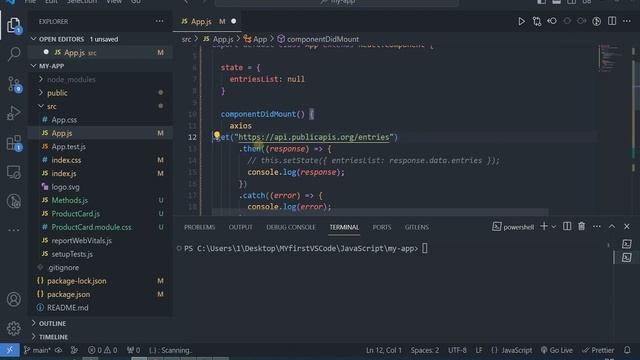
Task: Show errors and warnings count
Action: [x=102, y=350]
